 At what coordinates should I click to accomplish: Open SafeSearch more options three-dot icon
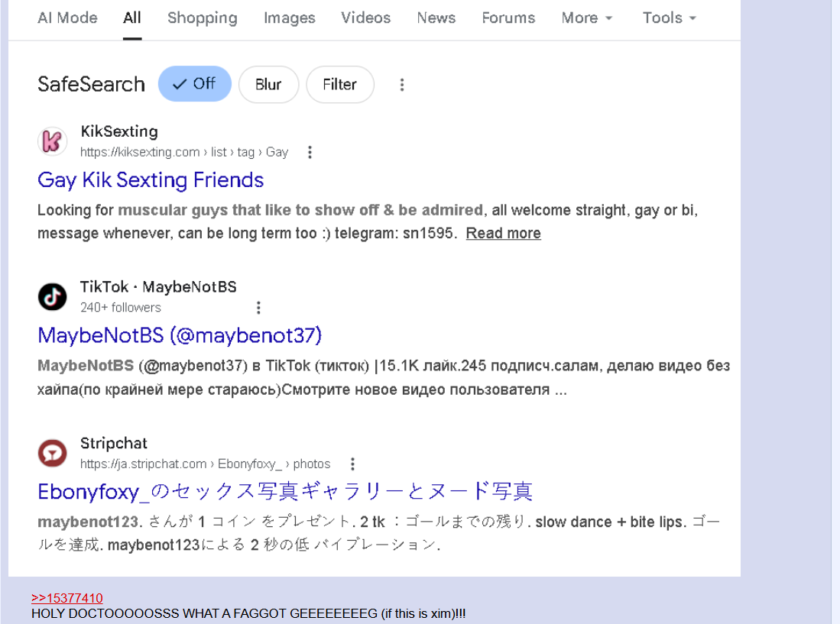coord(402,85)
